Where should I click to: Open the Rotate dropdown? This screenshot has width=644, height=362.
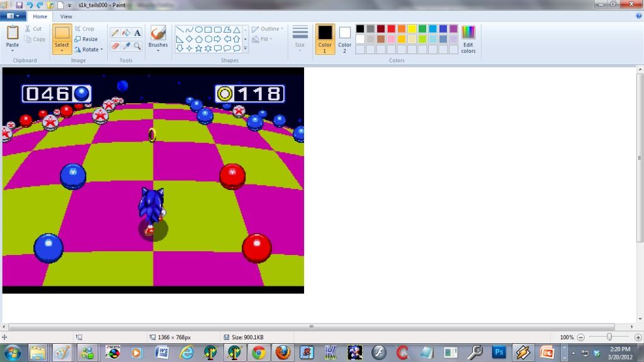[x=89, y=49]
